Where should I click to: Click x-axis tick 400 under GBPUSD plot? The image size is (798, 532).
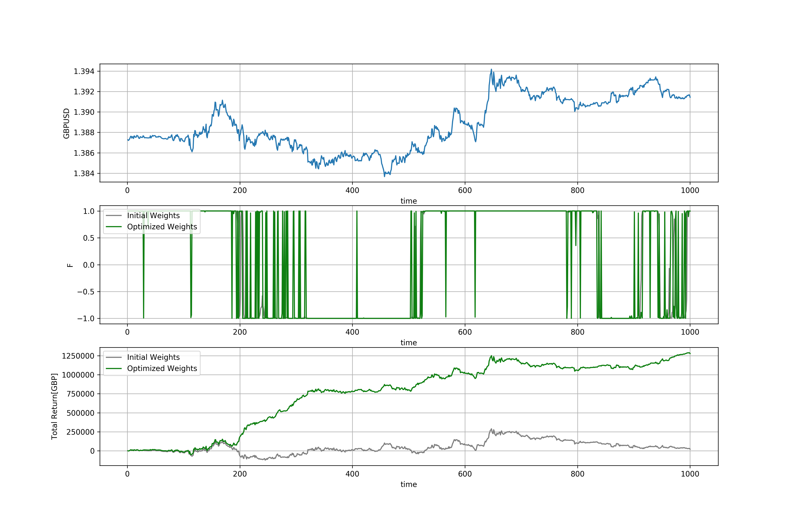point(353,190)
